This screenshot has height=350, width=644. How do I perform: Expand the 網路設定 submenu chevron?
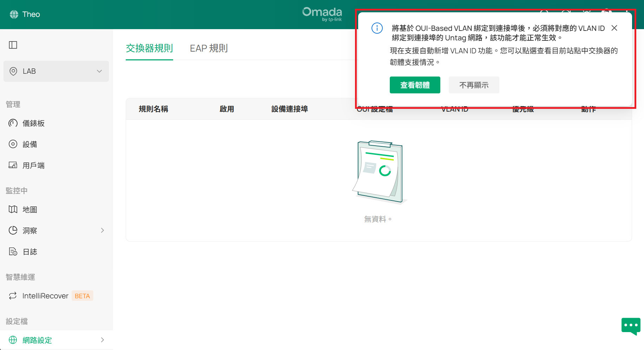(x=103, y=340)
